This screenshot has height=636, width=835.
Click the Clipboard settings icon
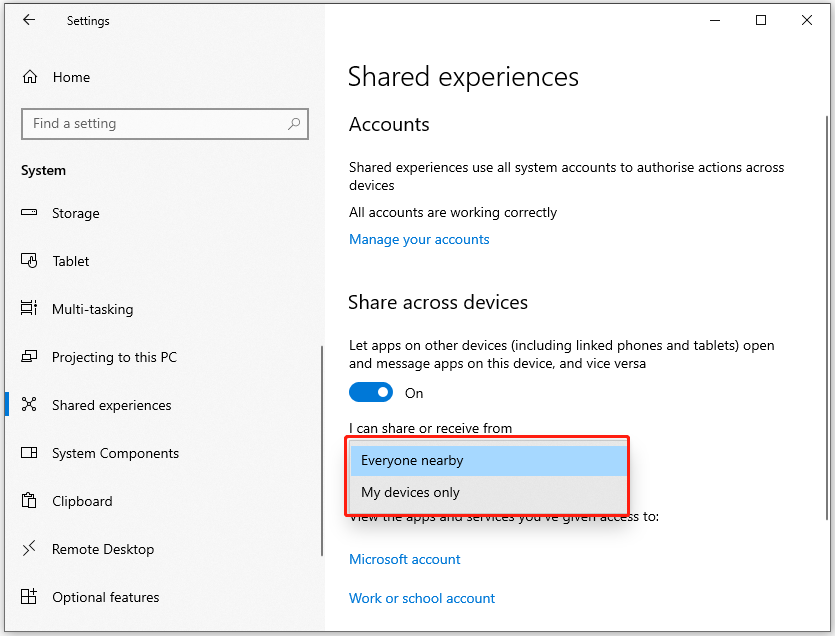pyautogui.click(x=28, y=501)
